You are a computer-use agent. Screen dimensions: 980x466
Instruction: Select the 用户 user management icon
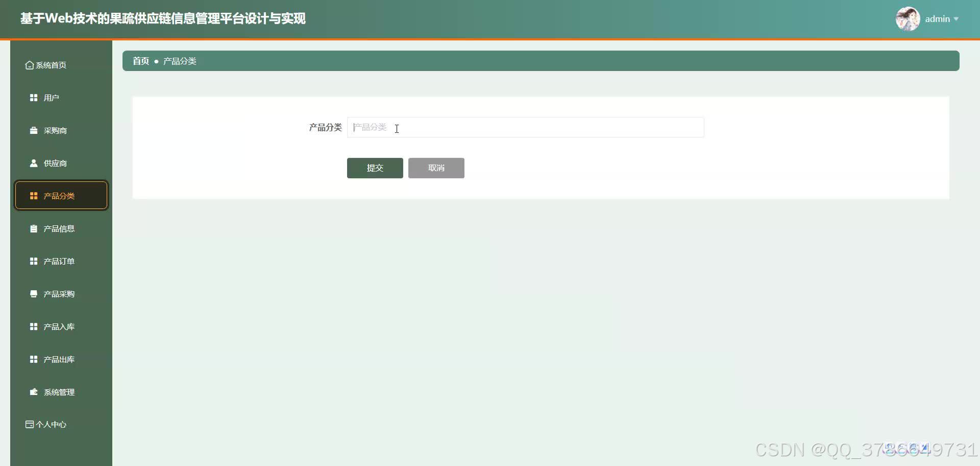[33, 97]
